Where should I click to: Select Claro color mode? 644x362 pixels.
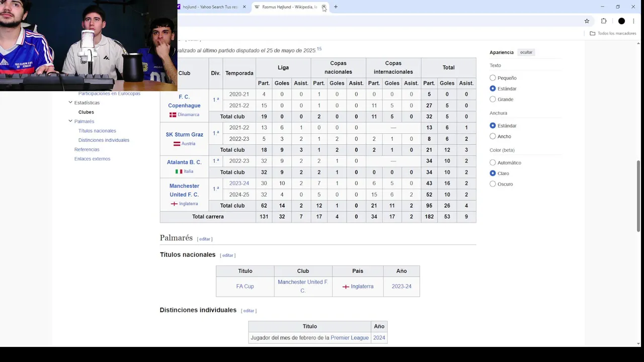493,173
